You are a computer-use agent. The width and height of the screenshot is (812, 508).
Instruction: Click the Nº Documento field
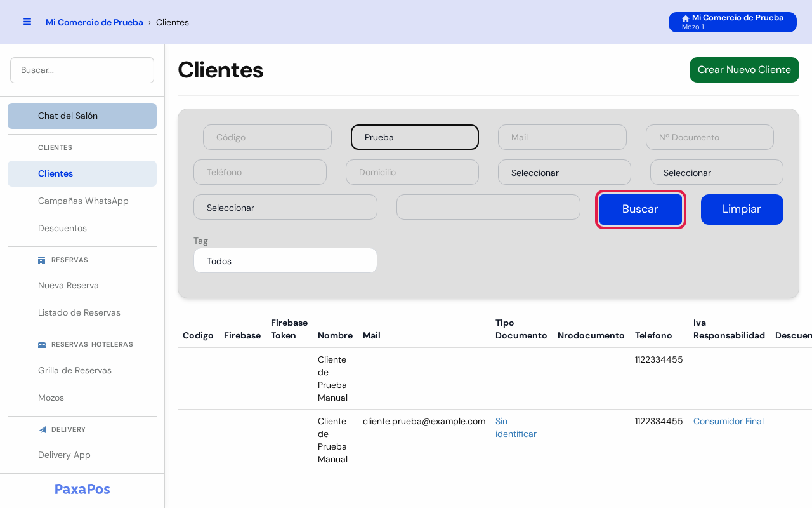[x=710, y=137]
